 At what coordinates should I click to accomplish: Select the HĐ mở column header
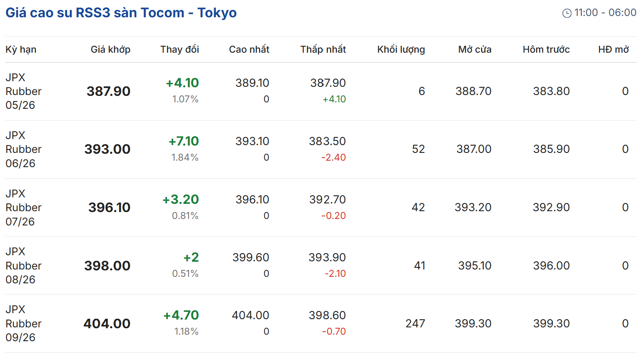click(613, 50)
